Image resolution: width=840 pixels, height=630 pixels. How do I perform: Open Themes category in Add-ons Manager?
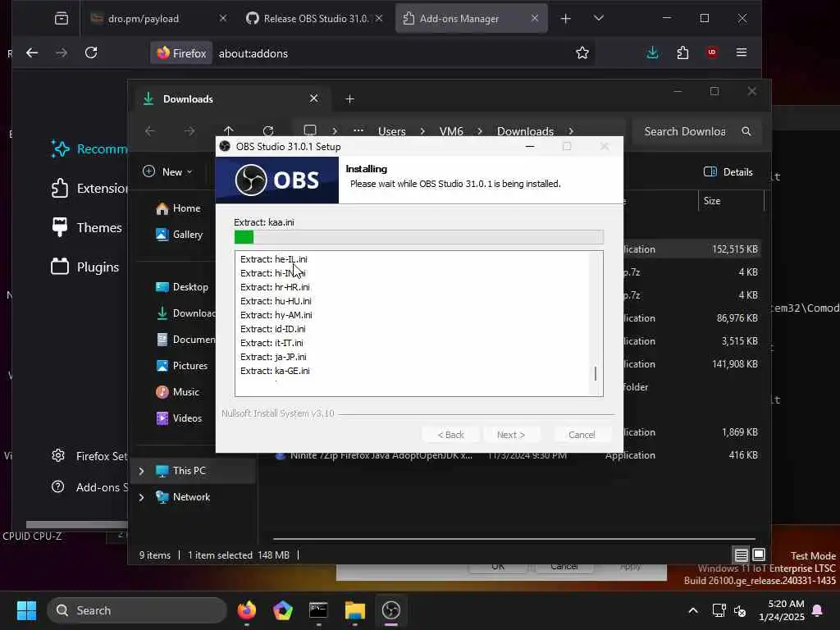click(87, 228)
